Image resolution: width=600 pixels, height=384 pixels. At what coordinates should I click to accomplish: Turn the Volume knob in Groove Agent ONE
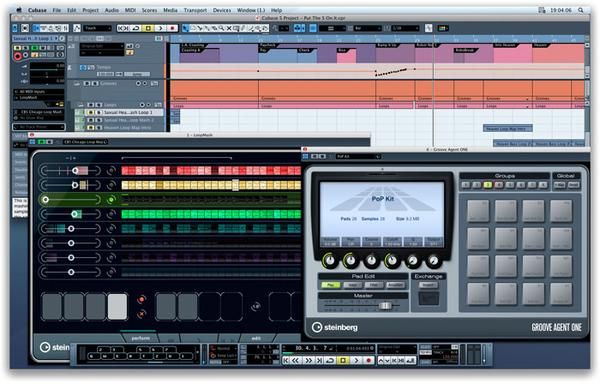tap(329, 260)
